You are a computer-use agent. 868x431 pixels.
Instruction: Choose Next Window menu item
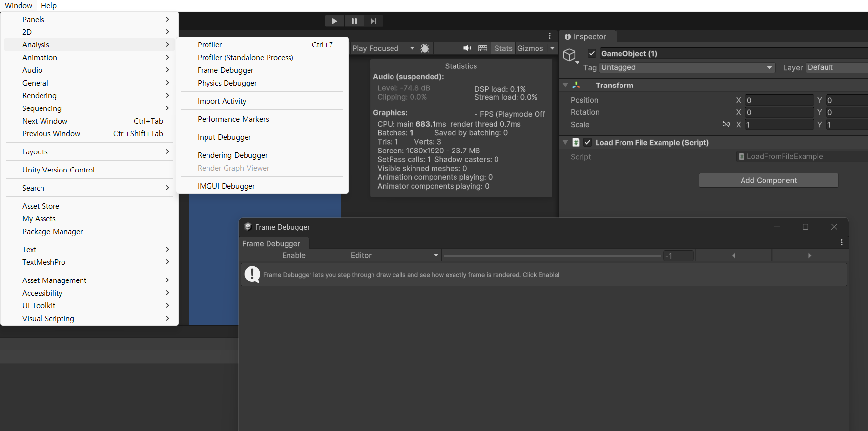tap(89, 121)
